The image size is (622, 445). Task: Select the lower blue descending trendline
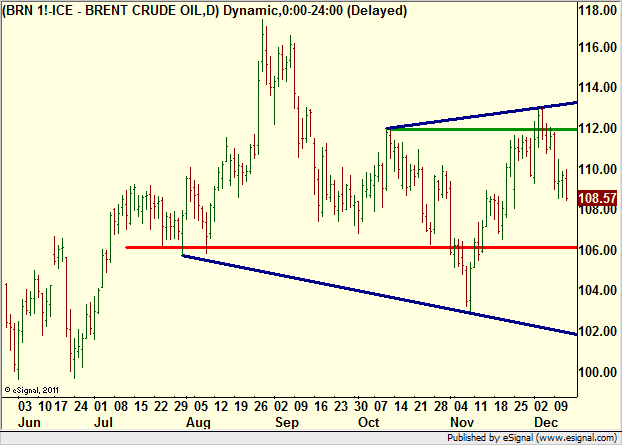point(379,295)
